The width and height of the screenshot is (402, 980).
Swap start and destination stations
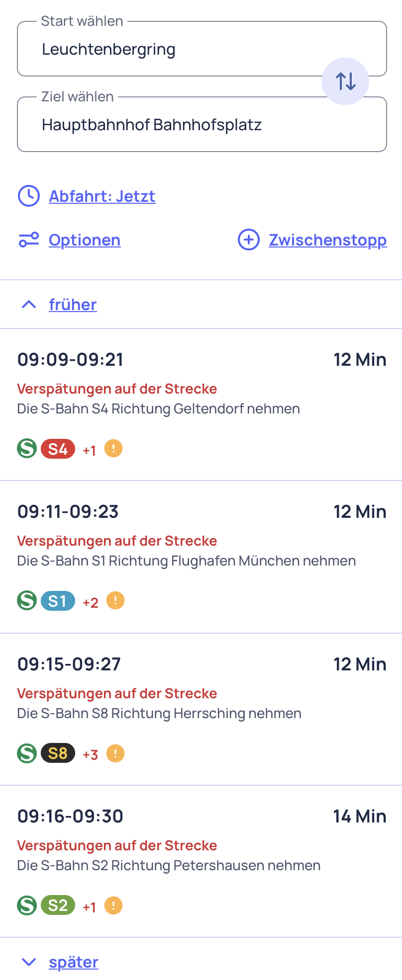[345, 81]
